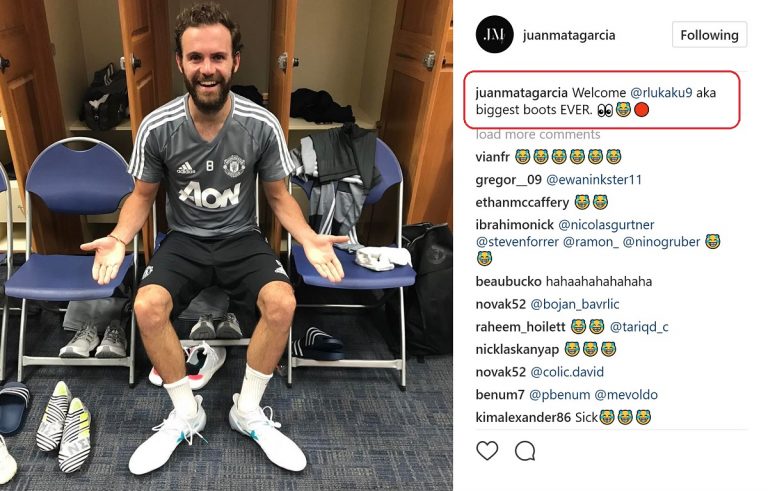Click the post photo of locker room
The width and height of the screenshot is (768, 491).
click(x=226, y=246)
